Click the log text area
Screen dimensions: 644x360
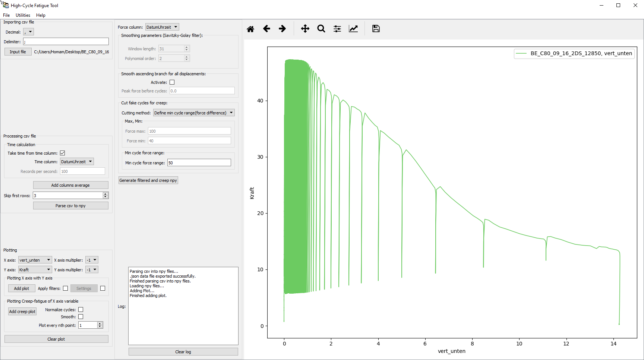click(183, 306)
